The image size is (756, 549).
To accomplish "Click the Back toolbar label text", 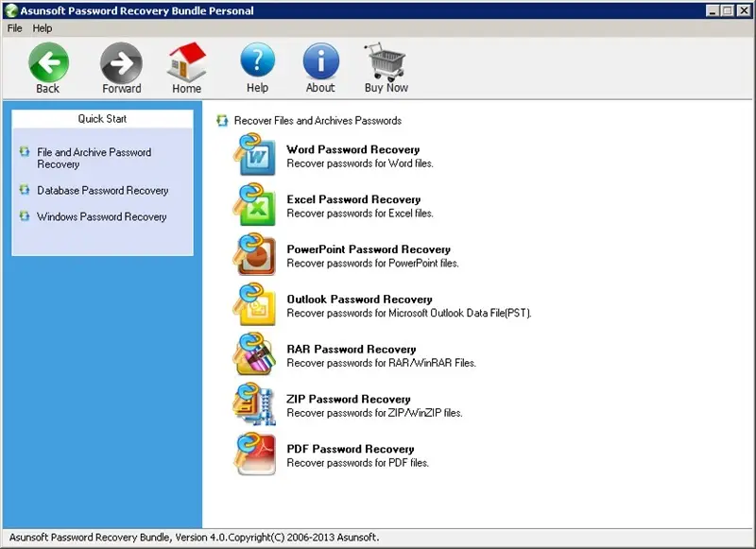I will tap(48, 89).
